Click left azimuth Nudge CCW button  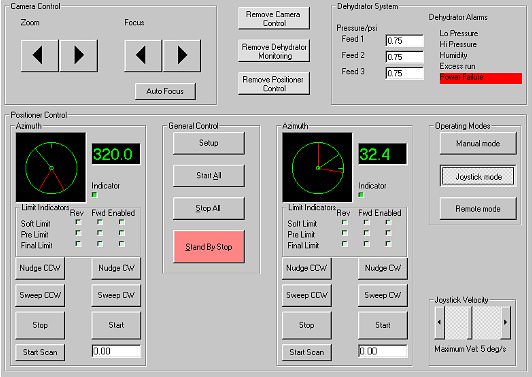point(40,268)
